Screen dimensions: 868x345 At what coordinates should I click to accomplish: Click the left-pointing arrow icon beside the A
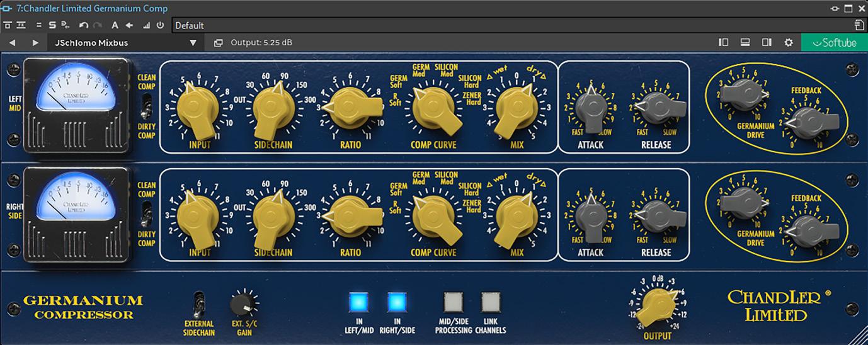coord(129,25)
